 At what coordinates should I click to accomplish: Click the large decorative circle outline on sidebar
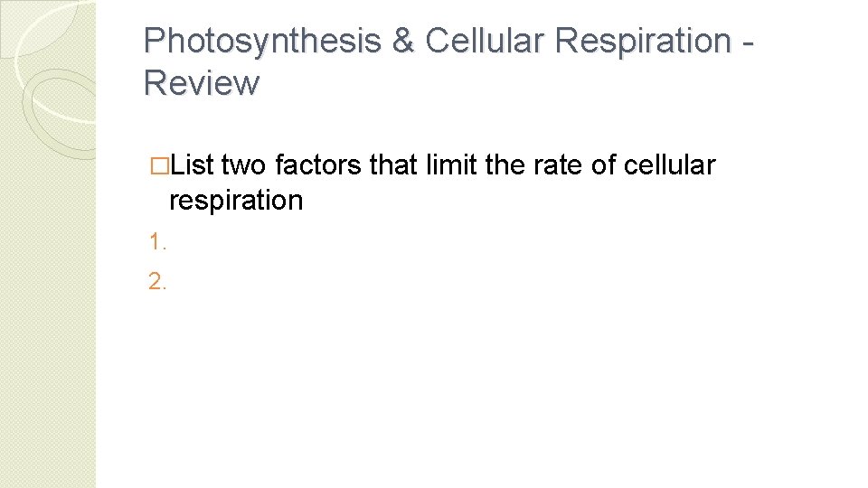[54, 61]
